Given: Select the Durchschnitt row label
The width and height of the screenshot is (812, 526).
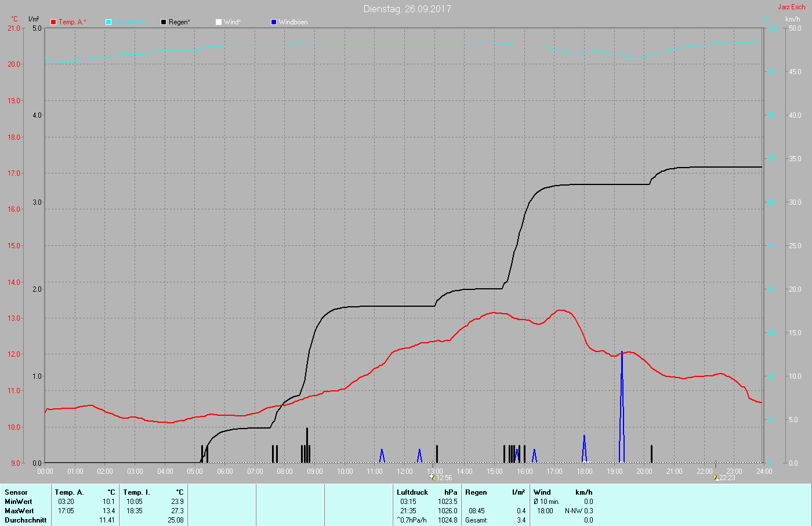Looking at the screenshot, I should pos(26,520).
